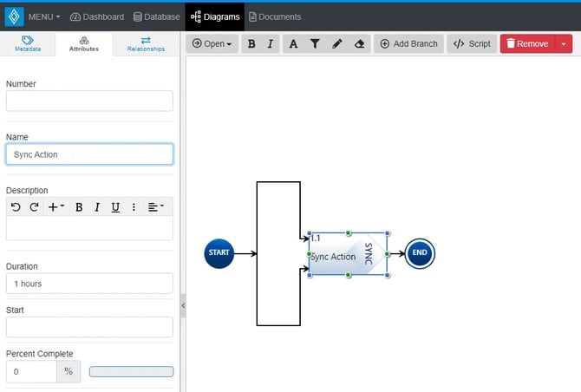
Task: Click the Description text area
Action: point(89,228)
